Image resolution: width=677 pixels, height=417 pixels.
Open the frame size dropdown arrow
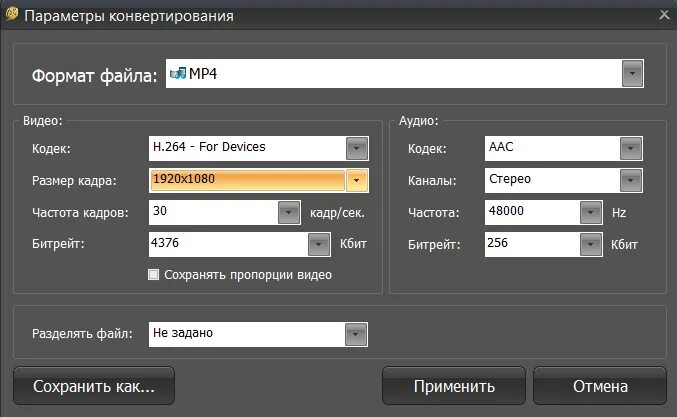coord(357,180)
